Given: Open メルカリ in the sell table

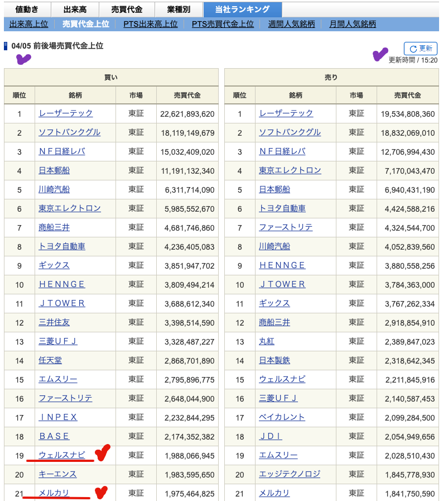Looking at the screenshot, I should pos(274,493).
